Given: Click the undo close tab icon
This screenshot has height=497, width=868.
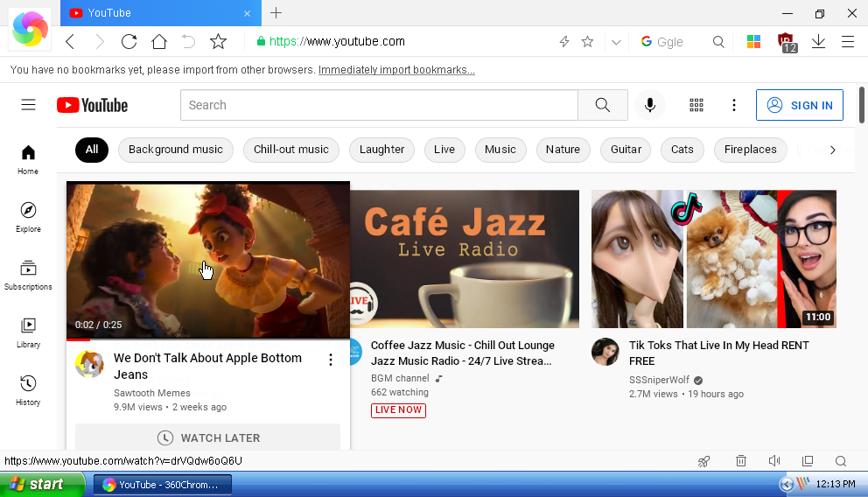Looking at the screenshot, I should click(188, 41).
